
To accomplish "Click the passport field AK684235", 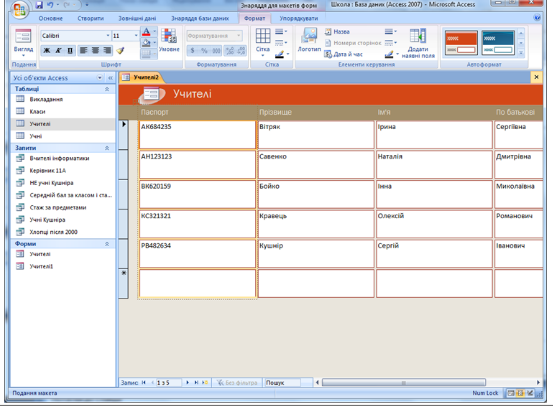I will (197, 135).
